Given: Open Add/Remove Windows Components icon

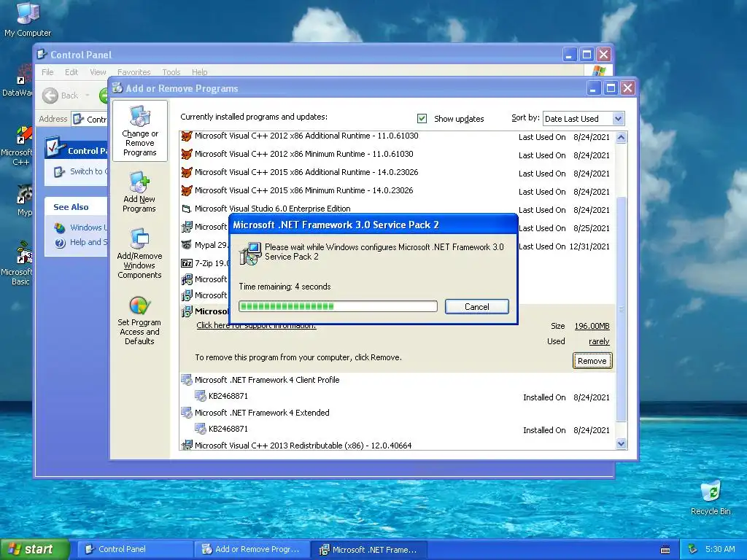Looking at the screenshot, I should tap(139, 253).
